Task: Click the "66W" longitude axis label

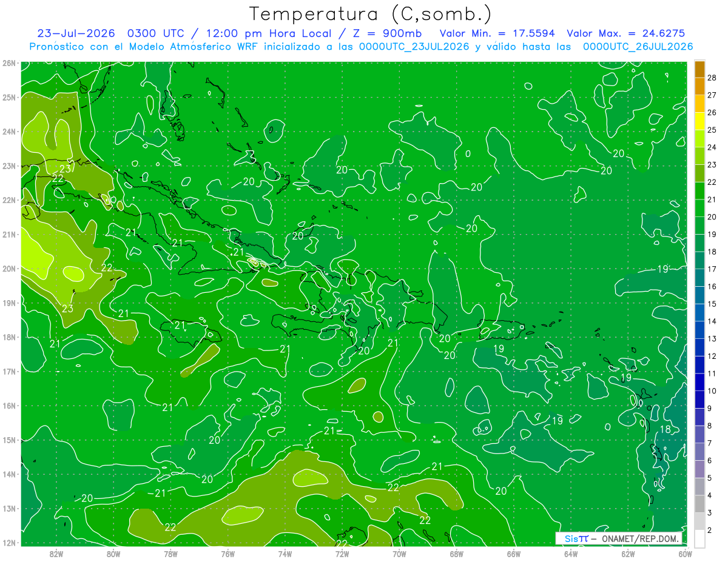Action: 514,554
